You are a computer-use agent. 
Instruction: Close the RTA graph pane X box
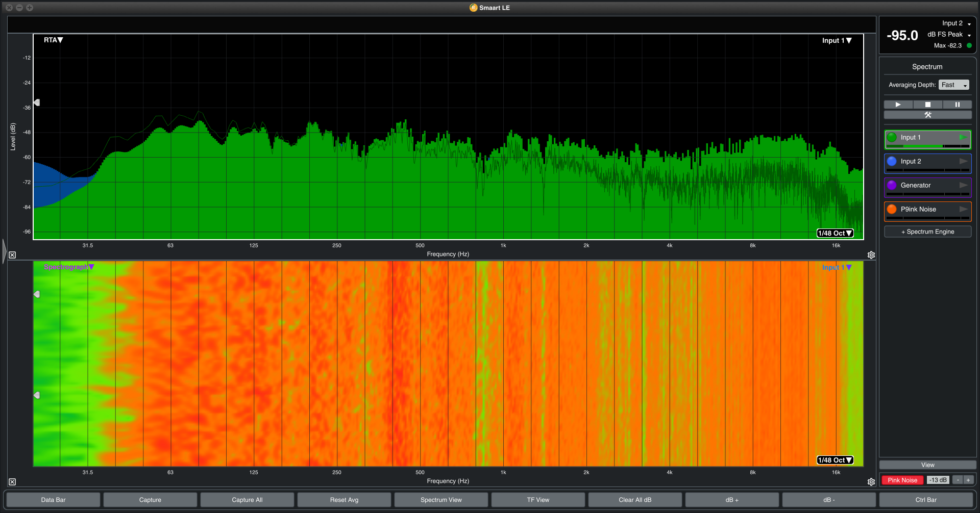tap(12, 255)
